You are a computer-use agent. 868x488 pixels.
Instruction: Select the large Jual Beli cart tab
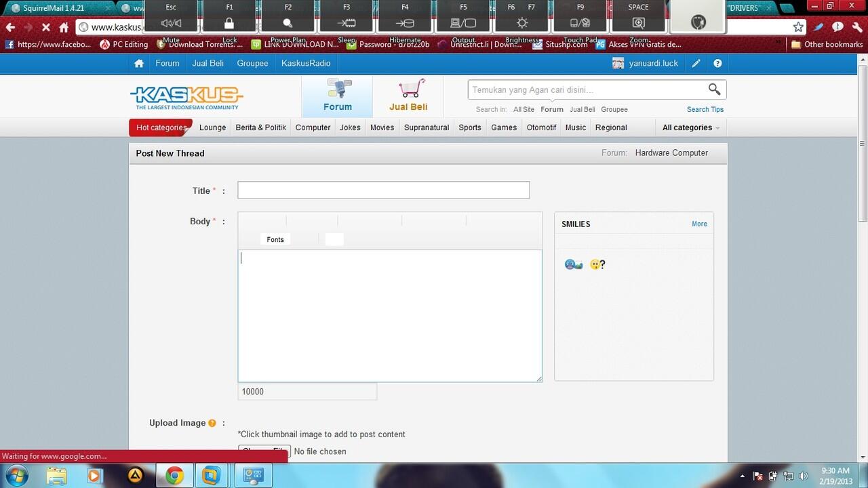coord(408,96)
